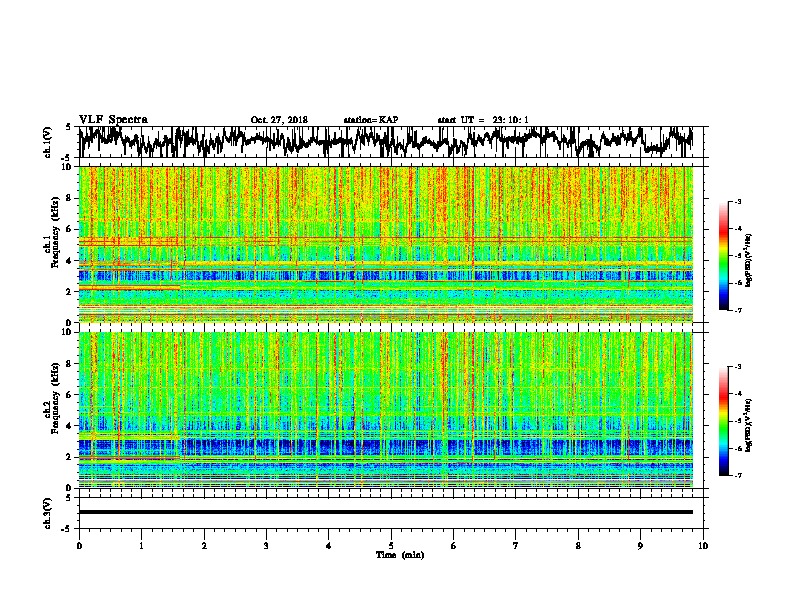Click the time axis tick label "9"
Image resolution: width=792 pixels, height=612 pixels.
pyautogui.click(x=640, y=546)
